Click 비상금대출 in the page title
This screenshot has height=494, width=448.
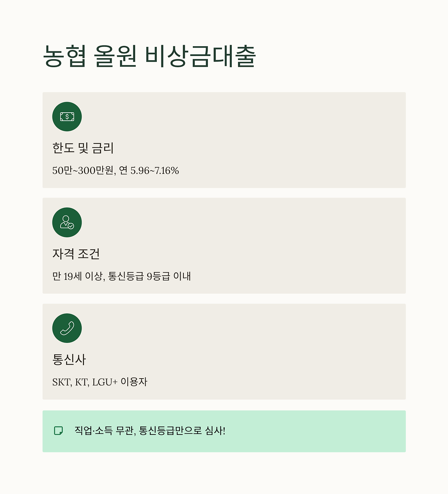click(x=200, y=56)
